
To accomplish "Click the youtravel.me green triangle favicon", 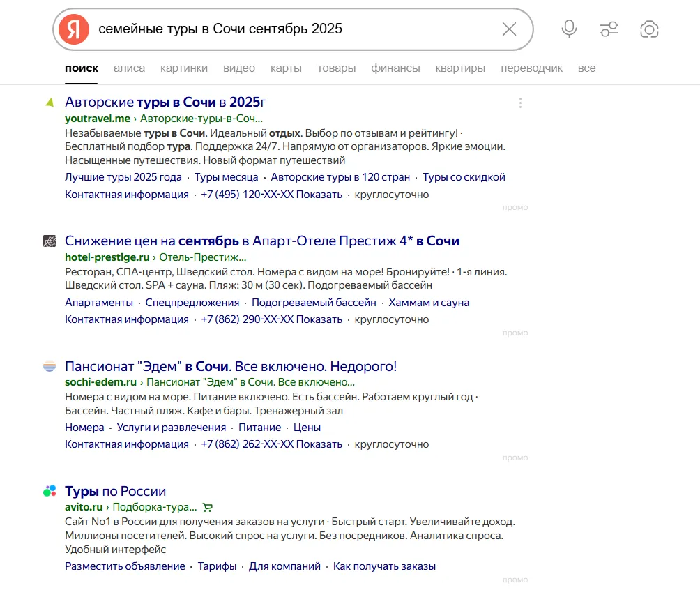I will point(50,103).
